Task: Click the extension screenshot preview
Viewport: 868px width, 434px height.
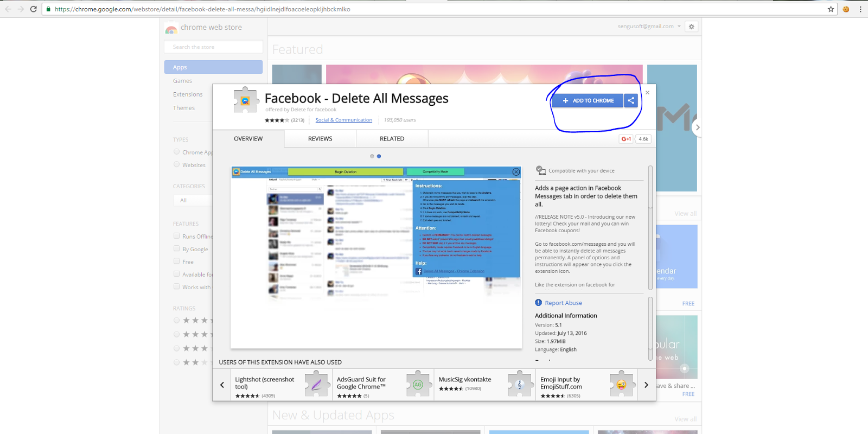Action: pyautogui.click(x=376, y=258)
